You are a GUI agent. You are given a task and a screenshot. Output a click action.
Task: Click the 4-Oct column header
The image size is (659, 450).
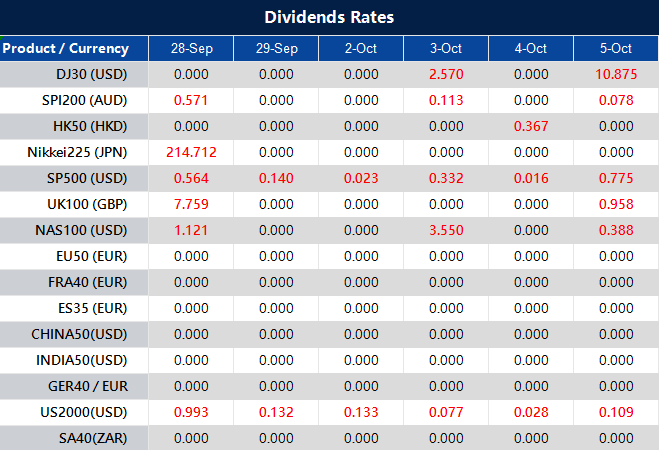tap(531, 48)
